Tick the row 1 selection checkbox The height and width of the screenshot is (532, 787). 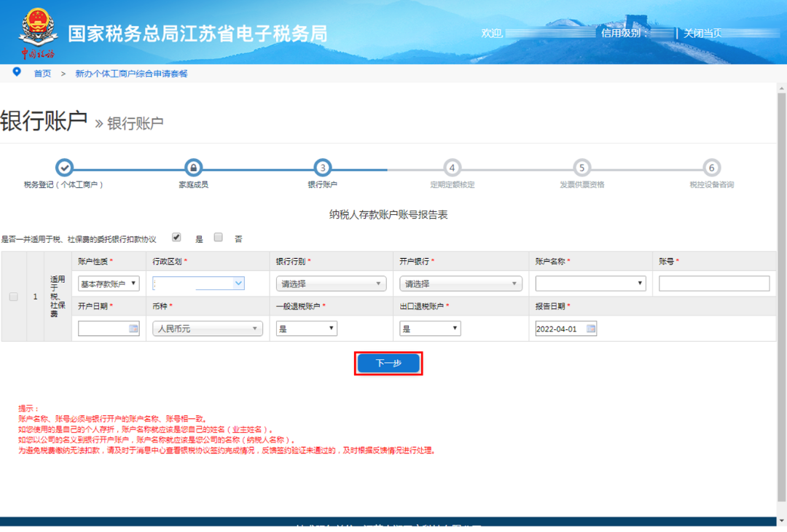(x=14, y=297)
